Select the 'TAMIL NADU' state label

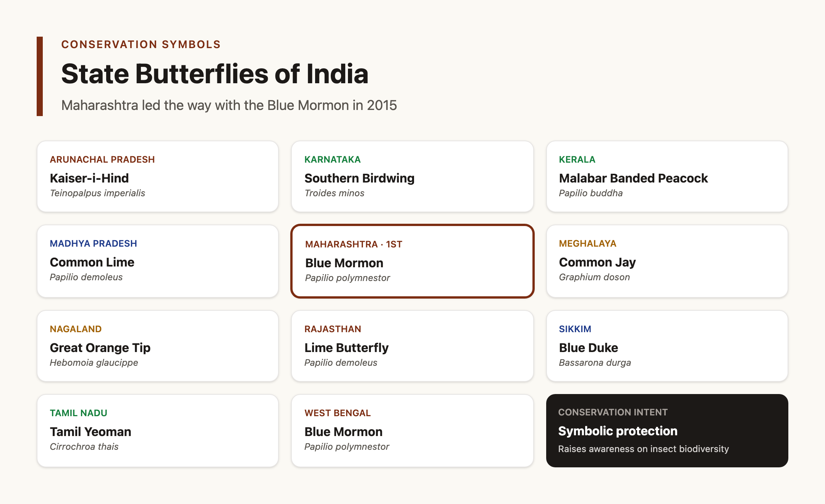[x=79, y=413]
